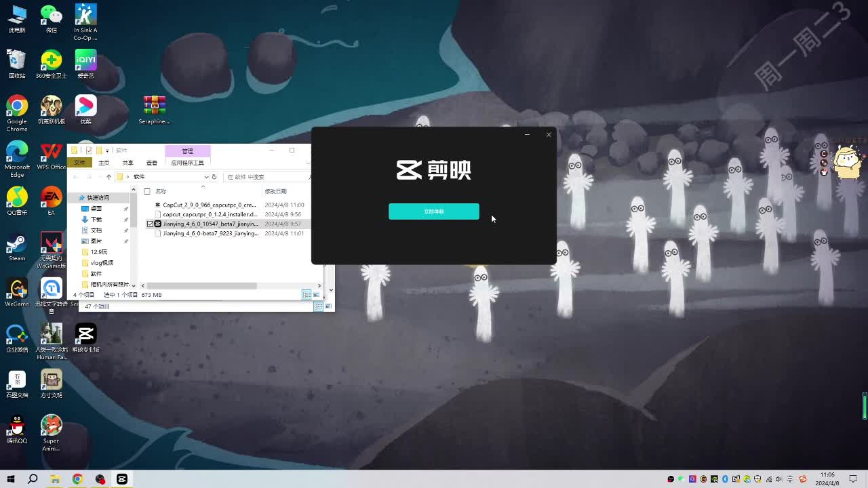
Task: Sort files by 名称 name column
Action: click(x=161, y=191)
